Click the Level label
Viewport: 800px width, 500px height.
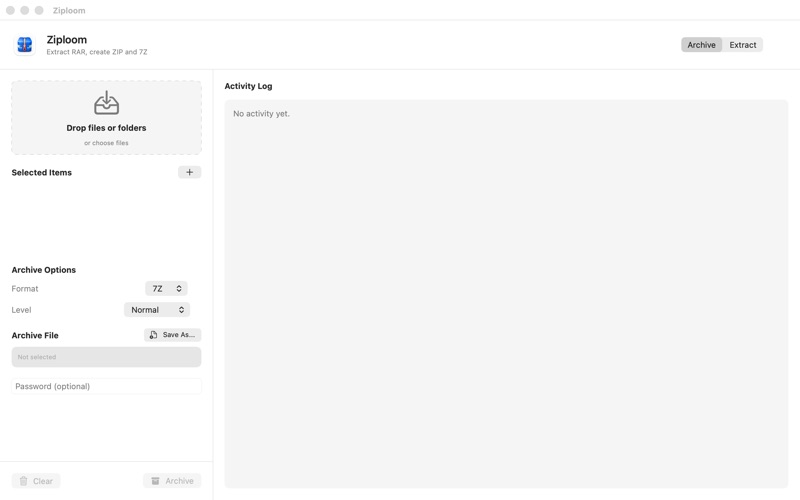pyautogui.click(x=21, y=310)
